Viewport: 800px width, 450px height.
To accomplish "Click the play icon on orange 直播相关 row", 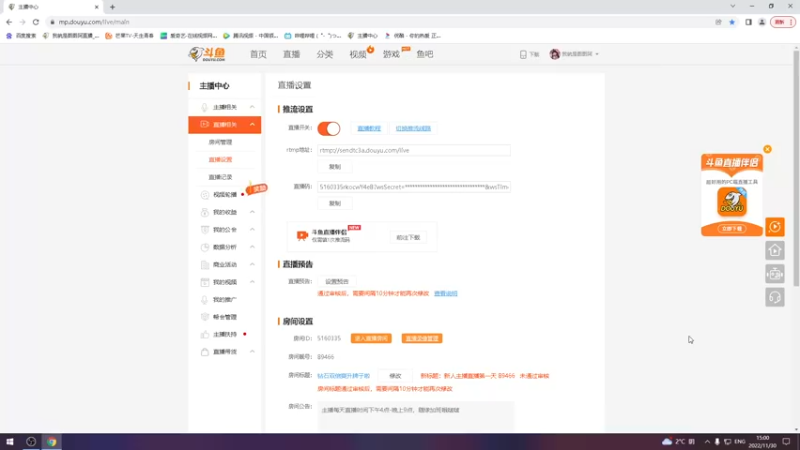I will pyautogui.click(x=205, y=124).
